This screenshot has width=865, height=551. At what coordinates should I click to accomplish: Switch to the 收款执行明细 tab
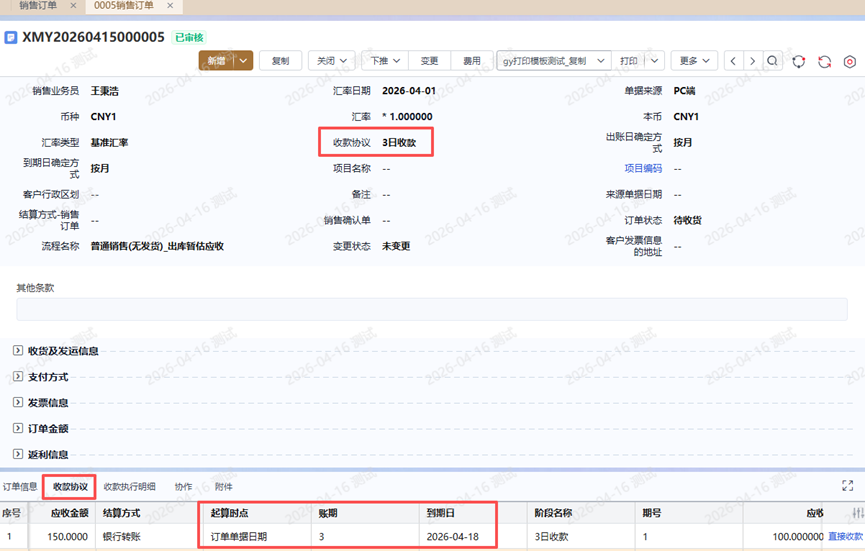pyautogui.click(x=129, y=487)
